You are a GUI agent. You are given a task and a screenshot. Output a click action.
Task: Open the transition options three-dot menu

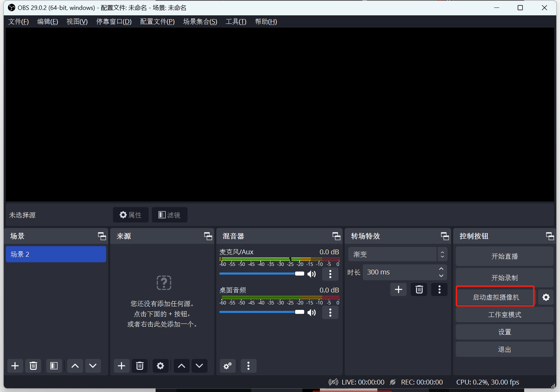(439, 289)
